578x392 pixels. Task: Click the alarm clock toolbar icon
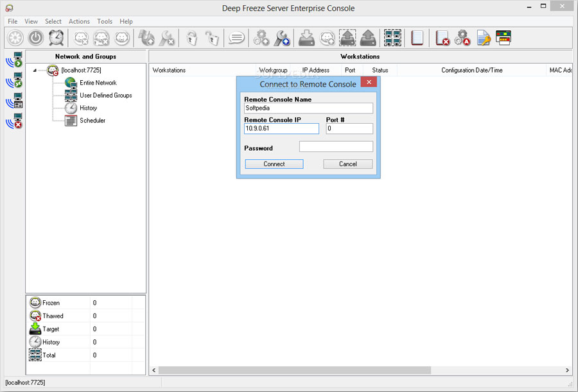pyautogui.click(x=57, y=38)
